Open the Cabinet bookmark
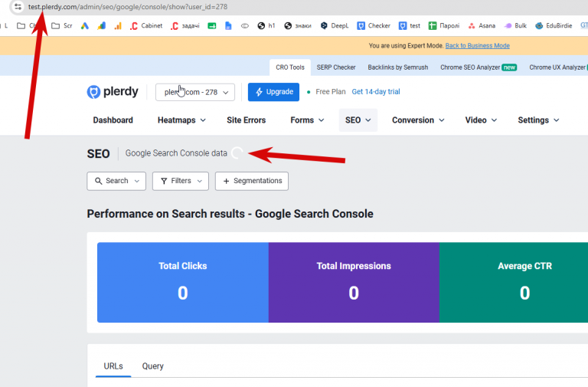Screen dimensions: 588x387 click(146, 25)
